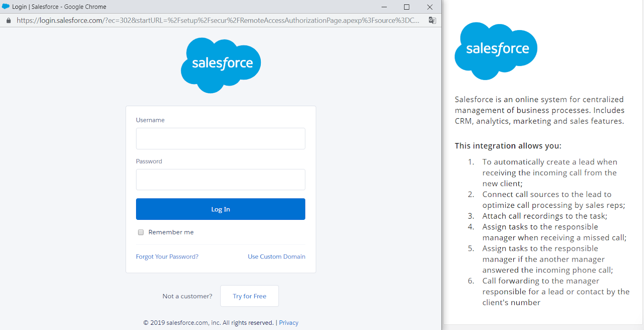644x330 pixels.
Task: Open the Forgot Your Password link
Action: coord(167,256)
